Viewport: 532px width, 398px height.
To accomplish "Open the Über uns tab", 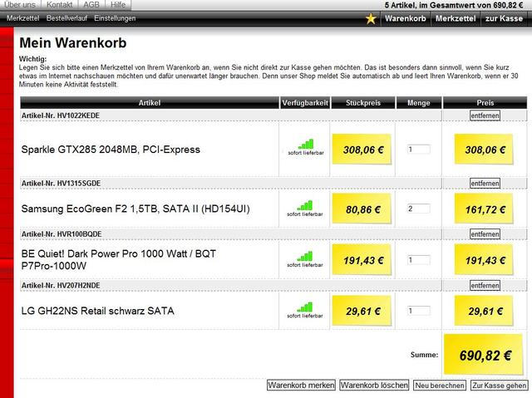I will [x=20, y=5].
